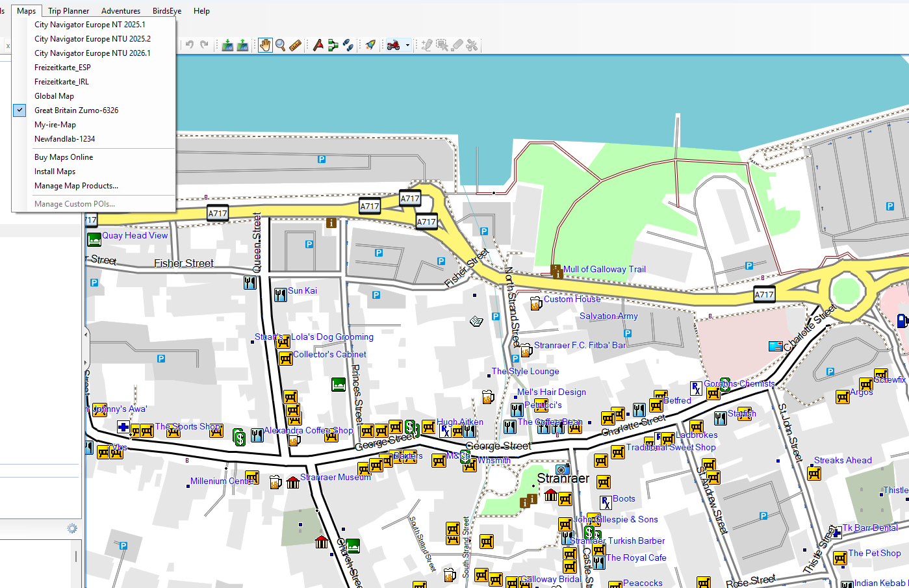Click the Boots pharmacy icon
This screenshot has width=909, height=588.
point(606,502)
